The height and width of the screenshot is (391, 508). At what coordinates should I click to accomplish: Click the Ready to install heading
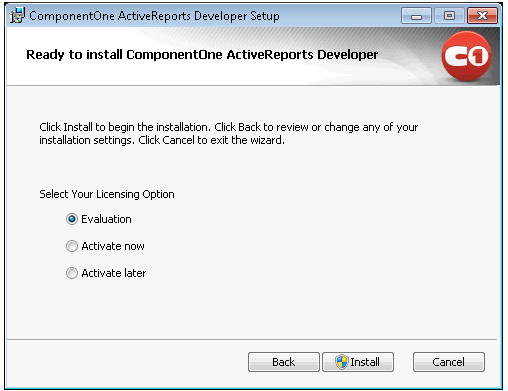click(202, 55)
